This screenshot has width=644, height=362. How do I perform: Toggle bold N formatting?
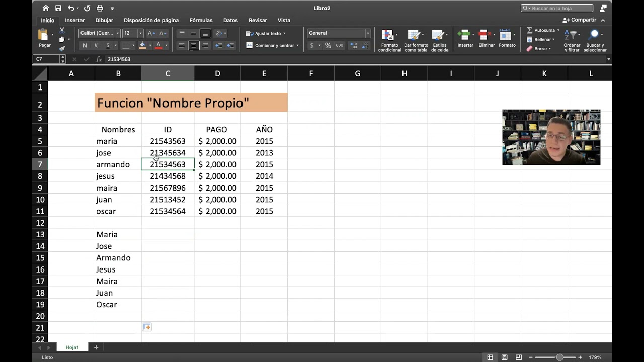tap(85, 45)
